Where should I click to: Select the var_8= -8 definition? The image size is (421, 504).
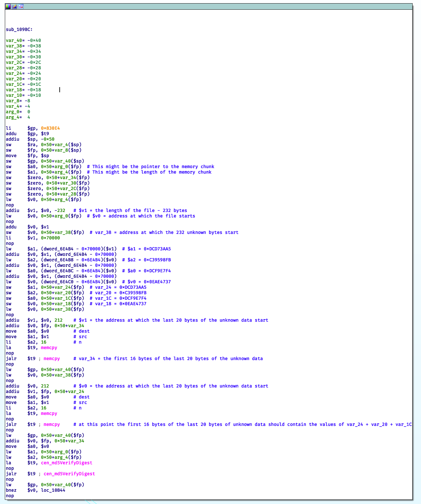18,101
